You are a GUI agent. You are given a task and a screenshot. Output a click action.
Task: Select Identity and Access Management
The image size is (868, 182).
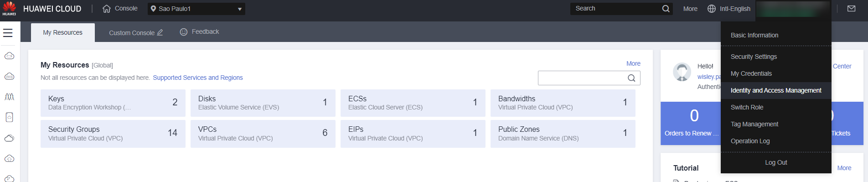click(776, 90)
